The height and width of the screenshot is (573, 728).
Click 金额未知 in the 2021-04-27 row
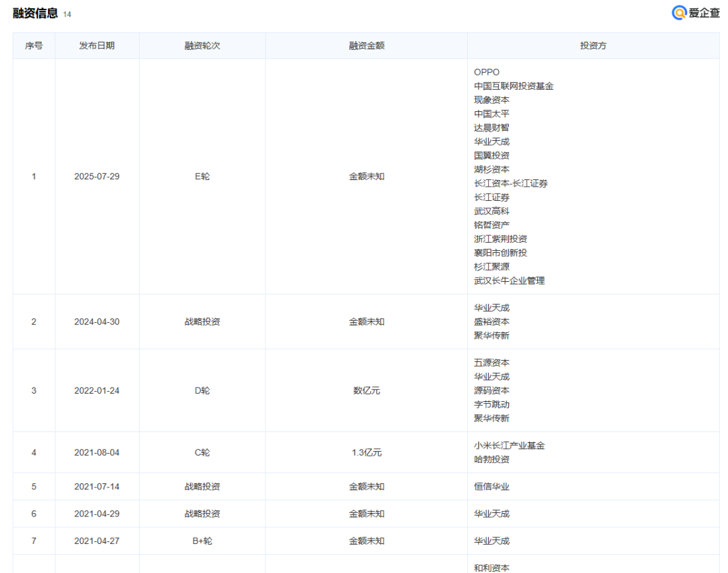point(366,541)
